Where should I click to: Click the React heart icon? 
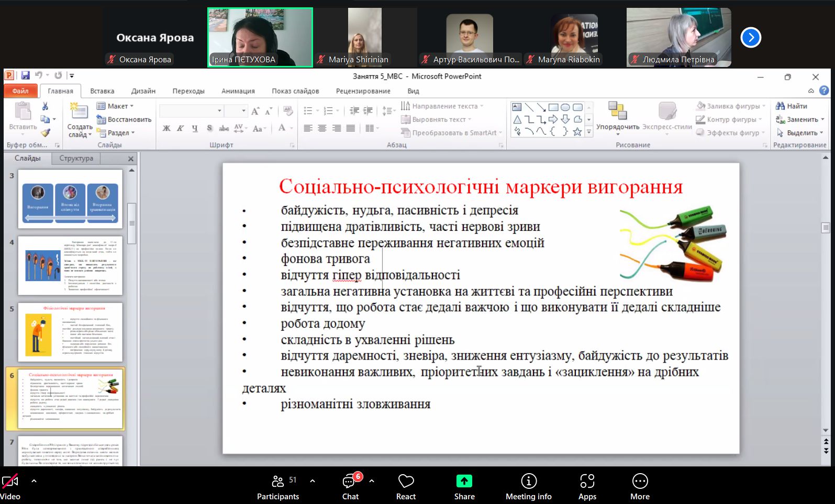pyautogui.click(x=406, y=481)
